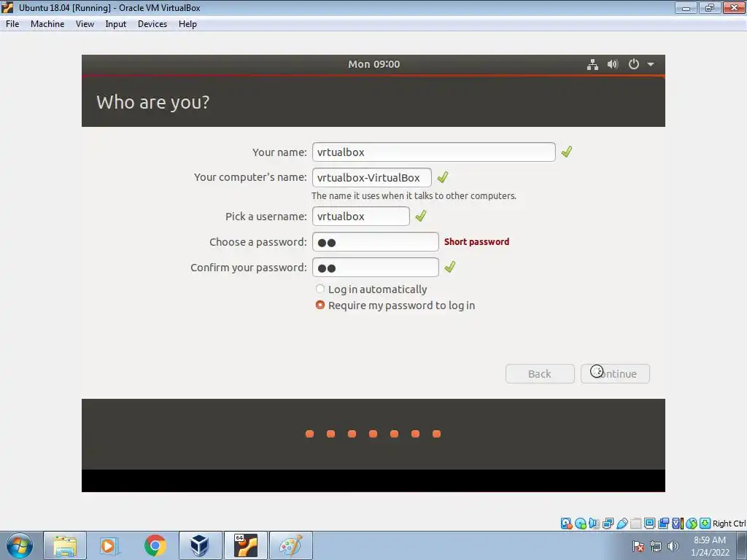The width and height of the screenshot is (747, 560).
Task: Click the Show desktop strip
Action: 742,545
